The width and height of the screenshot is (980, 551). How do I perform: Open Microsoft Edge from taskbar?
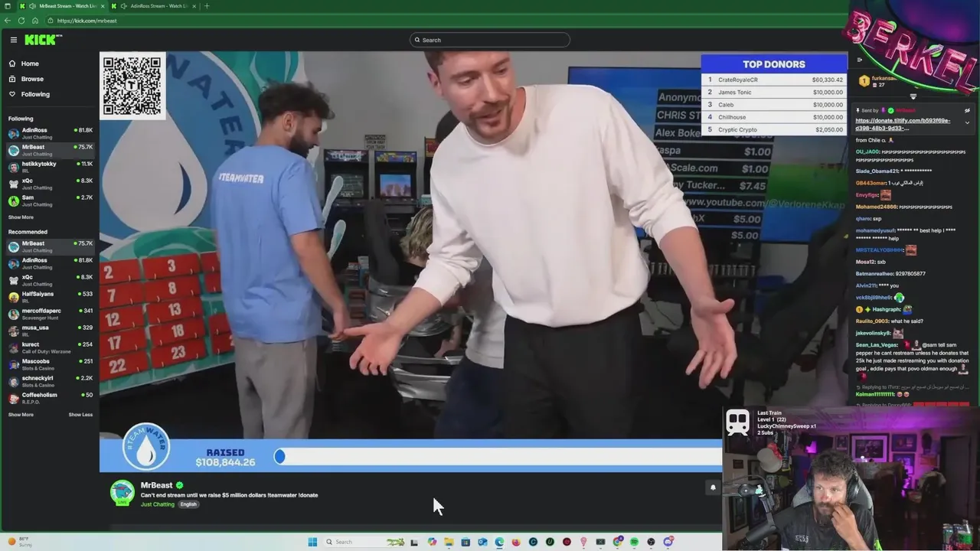(x=499, y=542)
